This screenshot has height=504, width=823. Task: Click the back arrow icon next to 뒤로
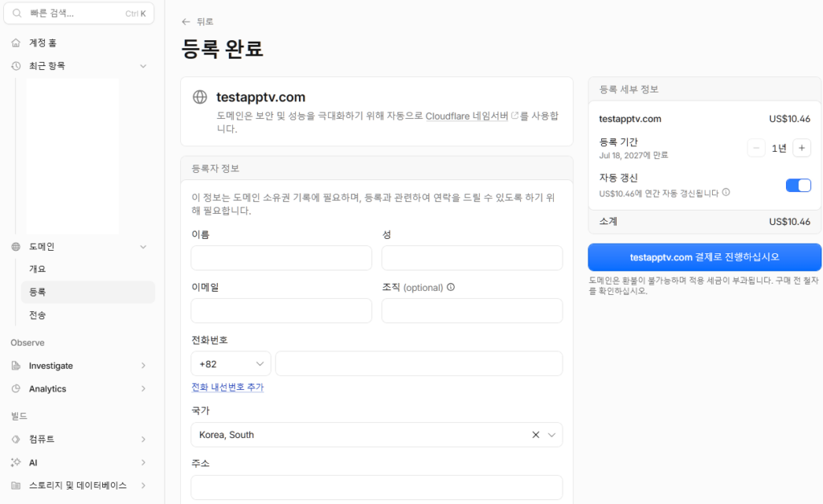(x=186, y=22)
